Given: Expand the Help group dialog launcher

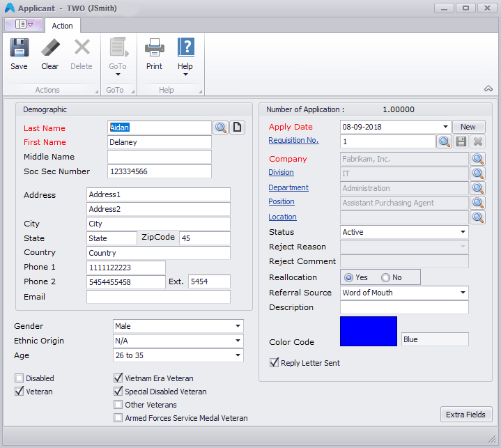Looking at the screenshot, I should pos(201,92).
